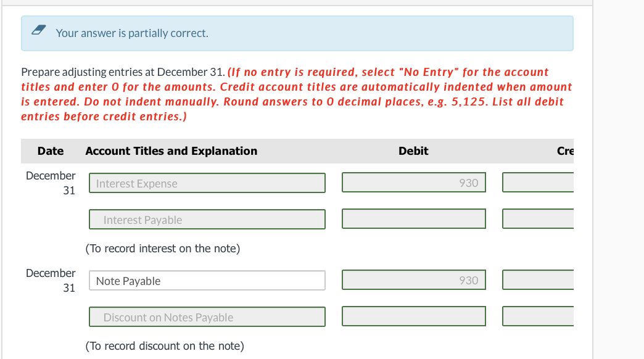Screen dimensions: 644x359
Task: Open the Note Payable account title selector
Action: pos(207,281)
